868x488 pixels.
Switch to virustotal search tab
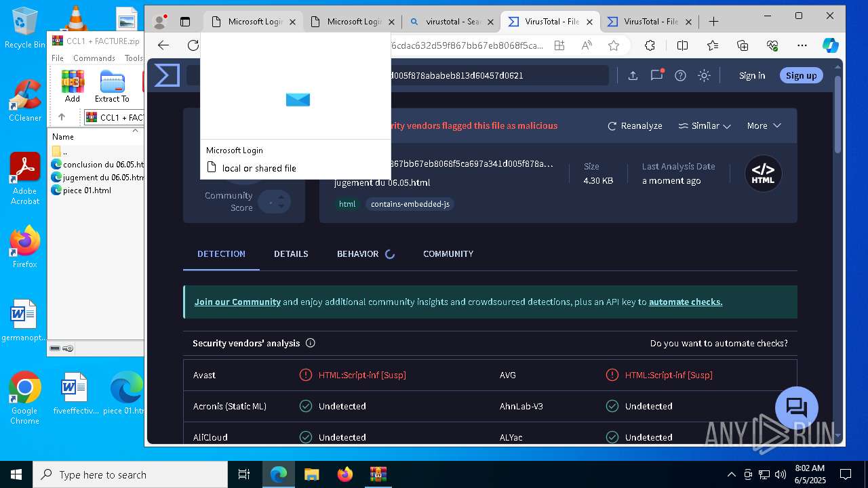pyautogui.click(x=452, y=22)
